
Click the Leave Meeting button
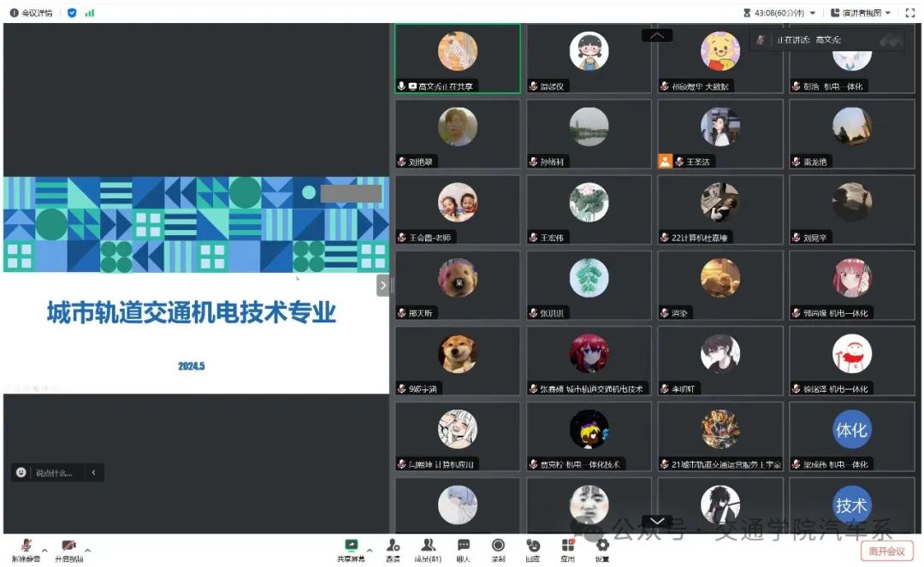point(886,552)
